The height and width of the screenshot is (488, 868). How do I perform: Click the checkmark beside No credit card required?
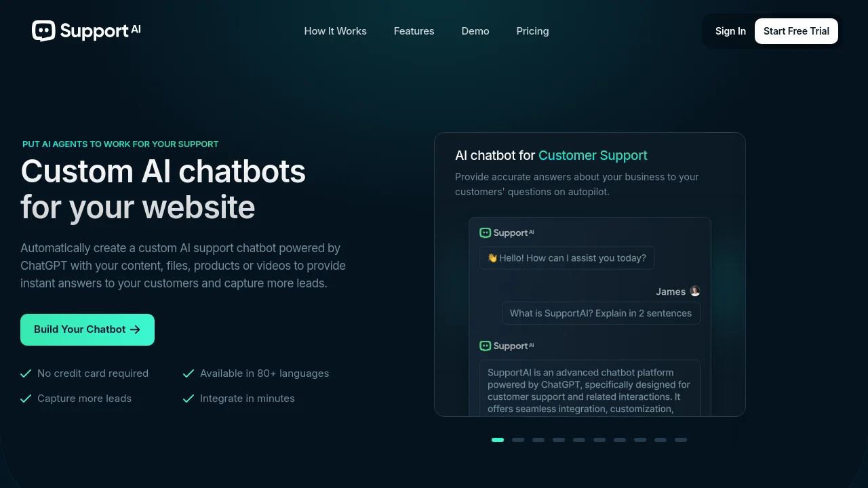click(x=26, y=373)
